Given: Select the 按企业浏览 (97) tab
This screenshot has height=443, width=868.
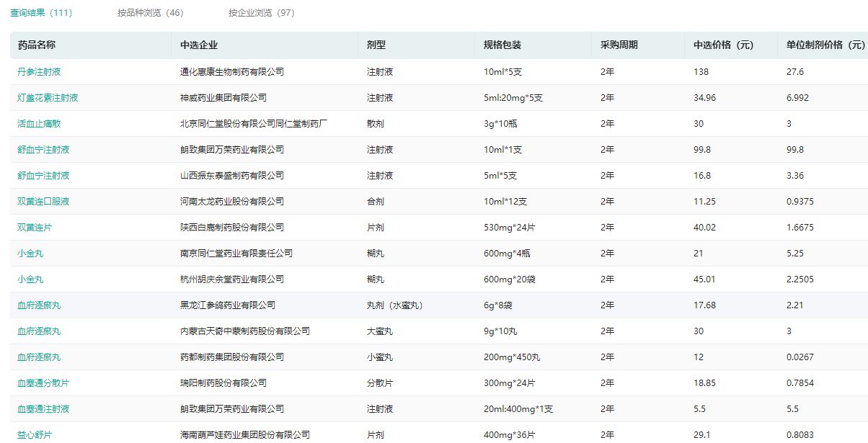Looking at the screenshot, I should pos(261,13).
